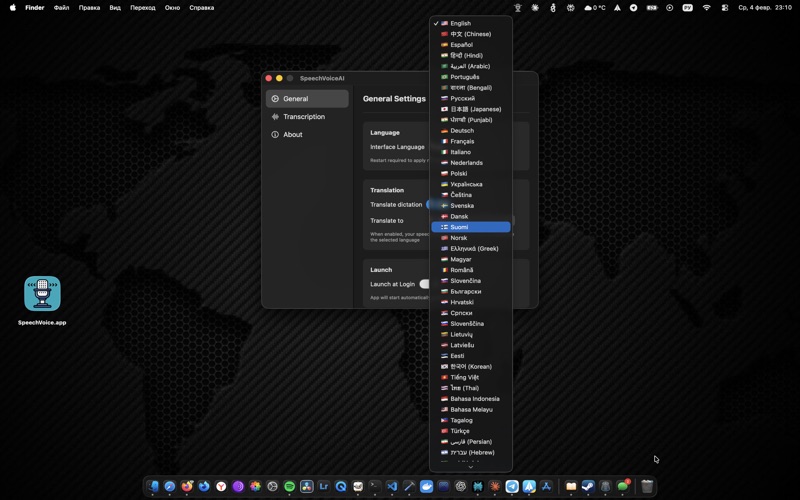This screenshot has height=500, width=800.
Task: Open Lightroom from the dock
Action: coord(323,487)
